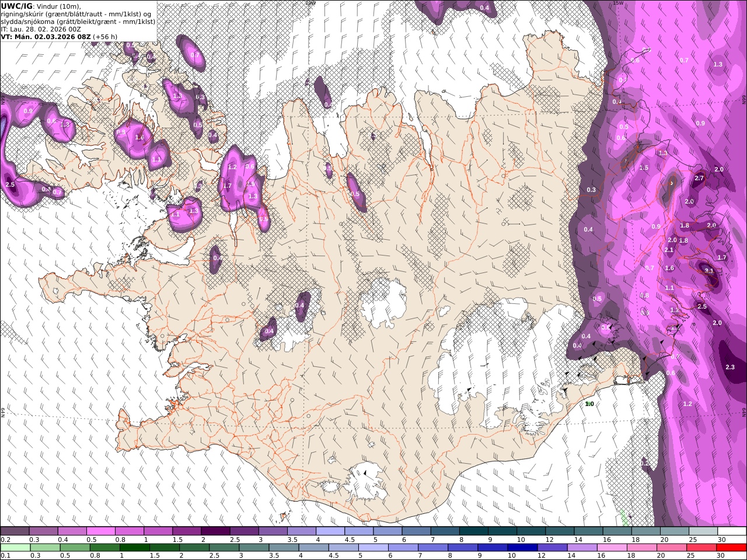
Task: Click the pale pink 16–18 swatch in lower legend
Action: (612, 548)
